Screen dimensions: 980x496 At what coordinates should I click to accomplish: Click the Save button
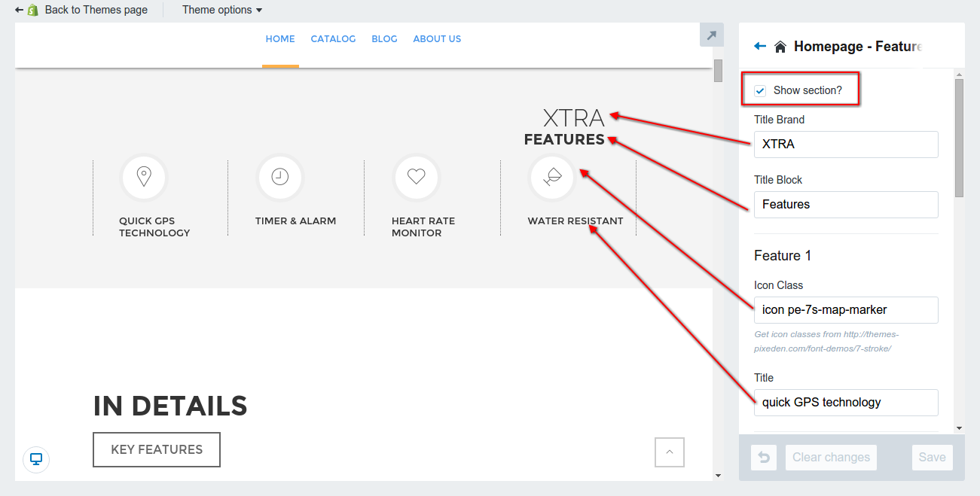pyautogui.click(x=932, y=458)
